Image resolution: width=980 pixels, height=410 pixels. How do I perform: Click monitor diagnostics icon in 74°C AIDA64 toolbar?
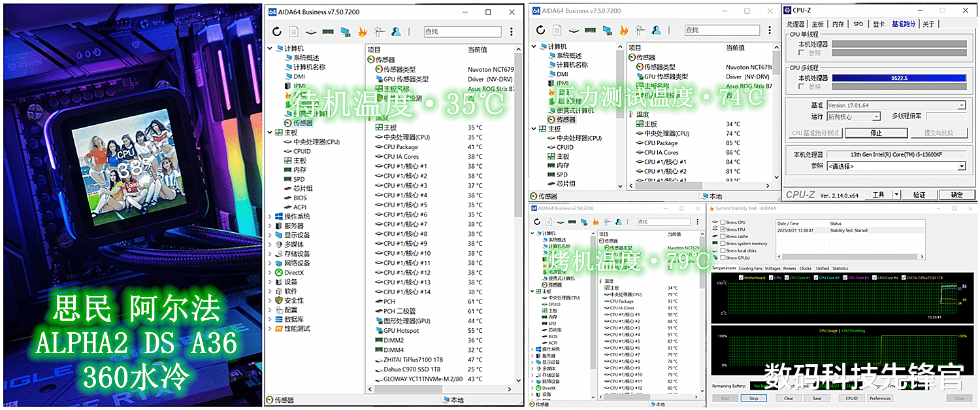tap(607, 30)
